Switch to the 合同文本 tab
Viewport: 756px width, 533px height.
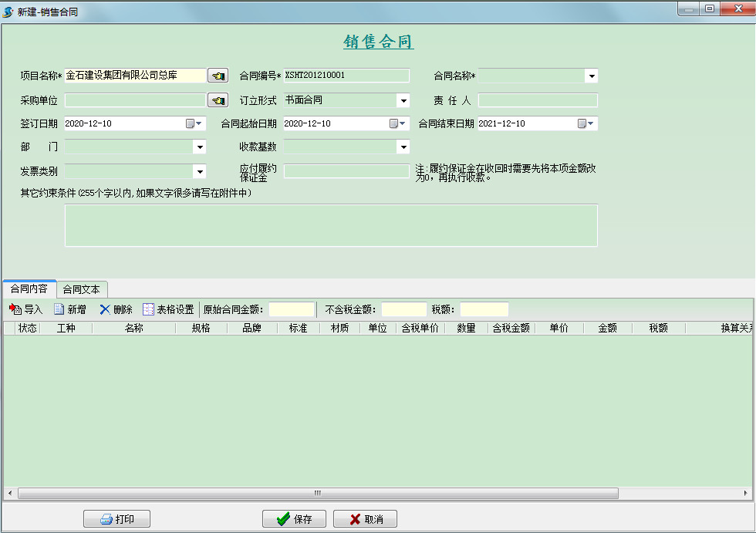click(x=81, y=289)
